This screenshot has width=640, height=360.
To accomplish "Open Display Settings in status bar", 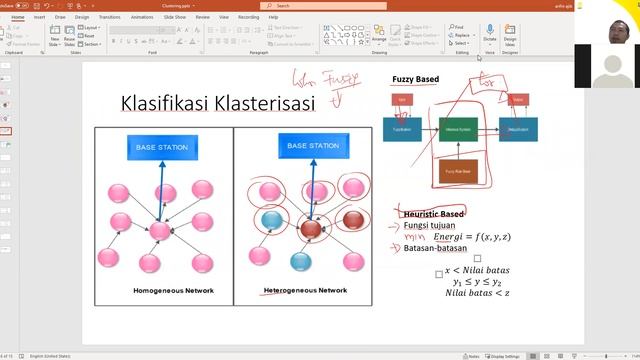I will (502, 356).
